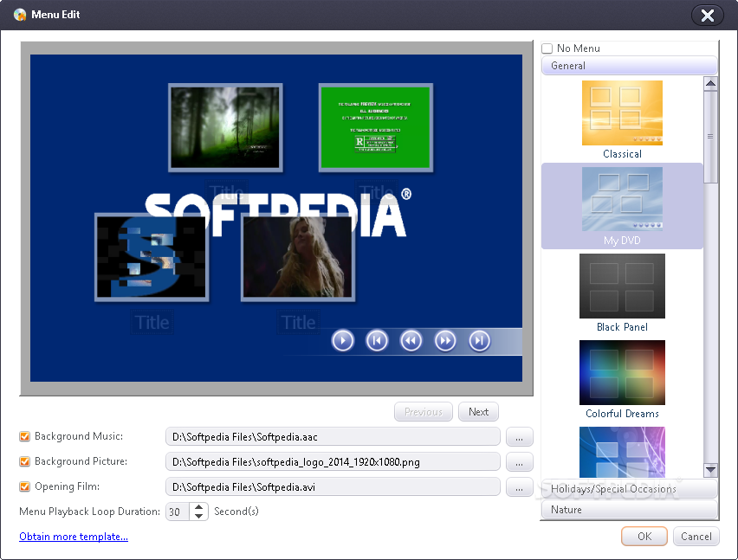Viewport: 738px width, 560px height.
Task: Increase loop duration with up arrow
Action: 198,507
